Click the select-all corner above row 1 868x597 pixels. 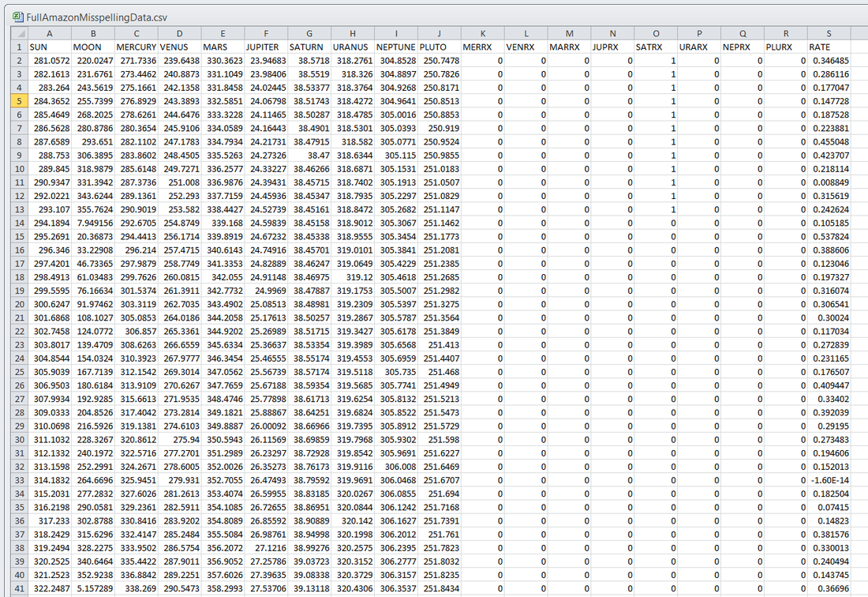19,33
